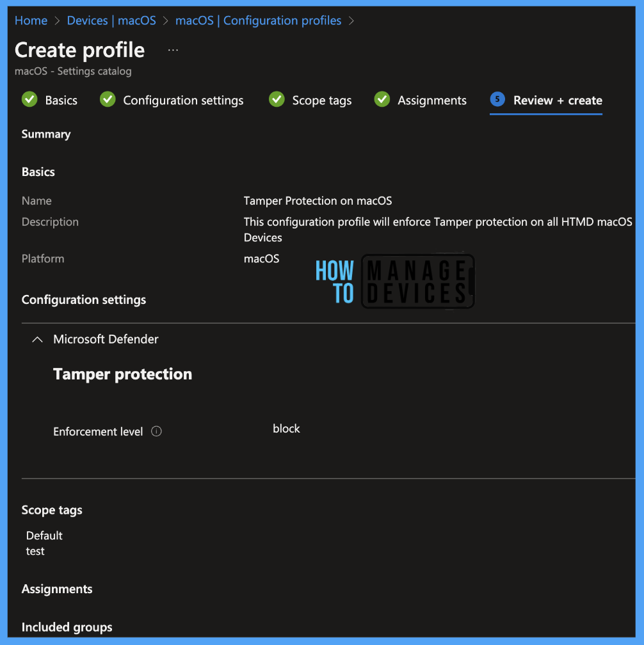Switch to the Basics step tab
The height and width of the screenshot is (645, 644).
click(61, 100)
